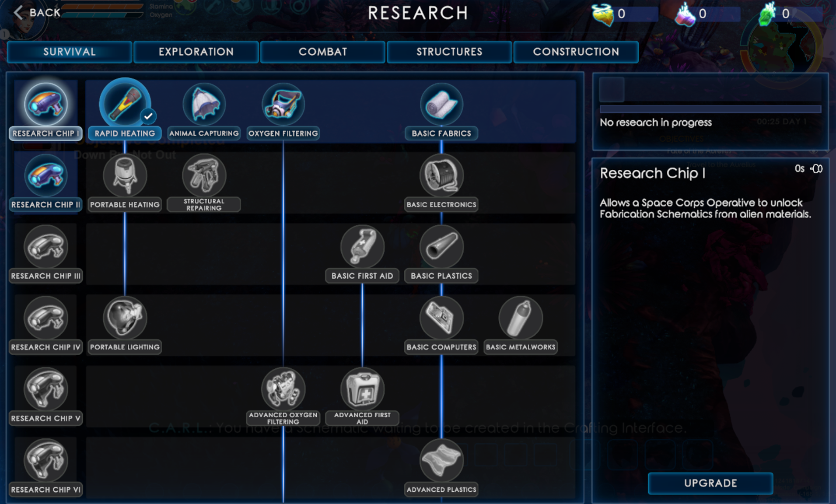Select the Research Chip I icon
836x504 pixels.
pyautogui.click(x=46, y=104)
